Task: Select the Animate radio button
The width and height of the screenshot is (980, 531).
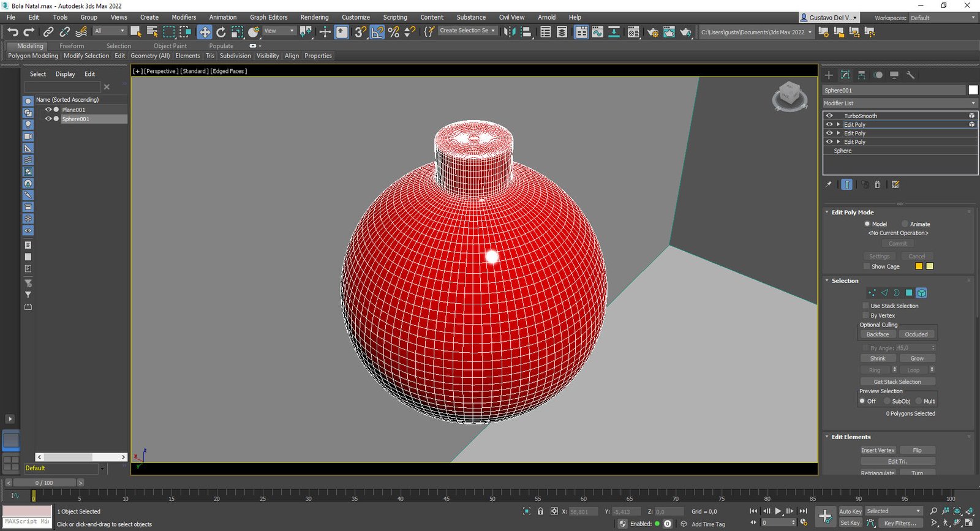Action: click(x=905, y=224)
